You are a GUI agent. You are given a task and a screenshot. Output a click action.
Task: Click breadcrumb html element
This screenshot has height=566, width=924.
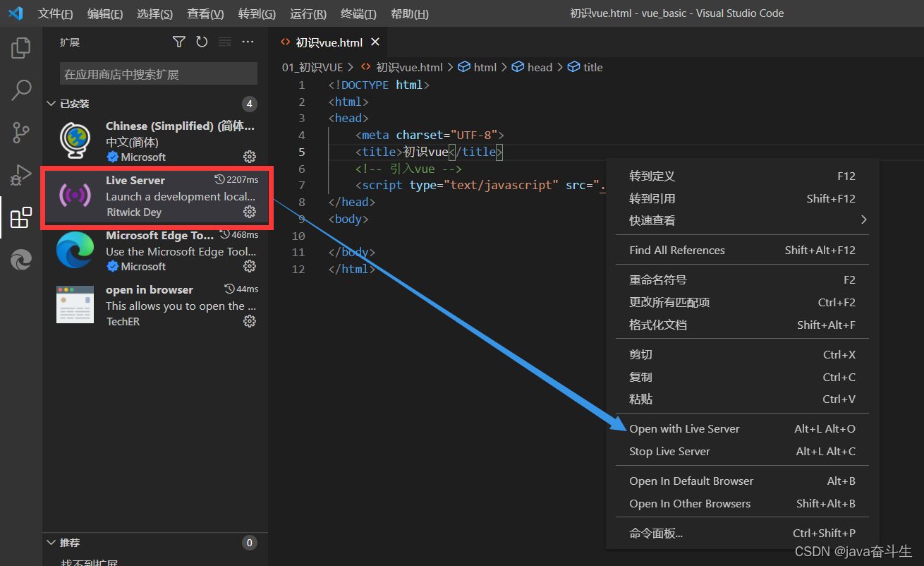[x=478, y=67]
